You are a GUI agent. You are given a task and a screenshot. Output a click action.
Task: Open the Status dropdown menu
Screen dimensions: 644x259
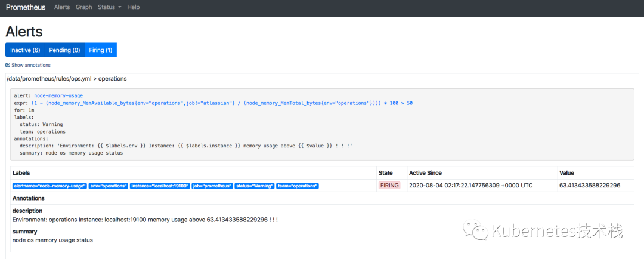pos(109,7)
